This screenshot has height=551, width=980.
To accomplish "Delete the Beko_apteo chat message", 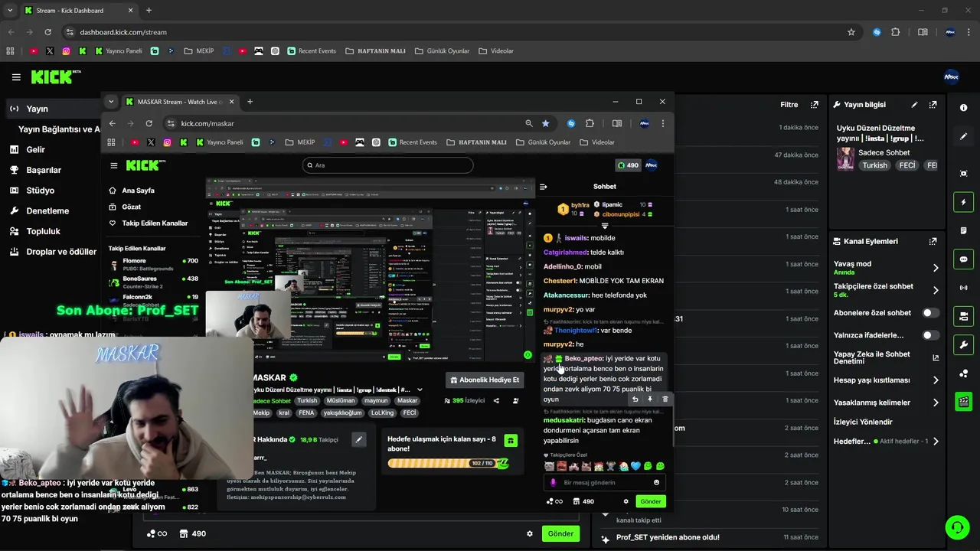I will 665,399.
